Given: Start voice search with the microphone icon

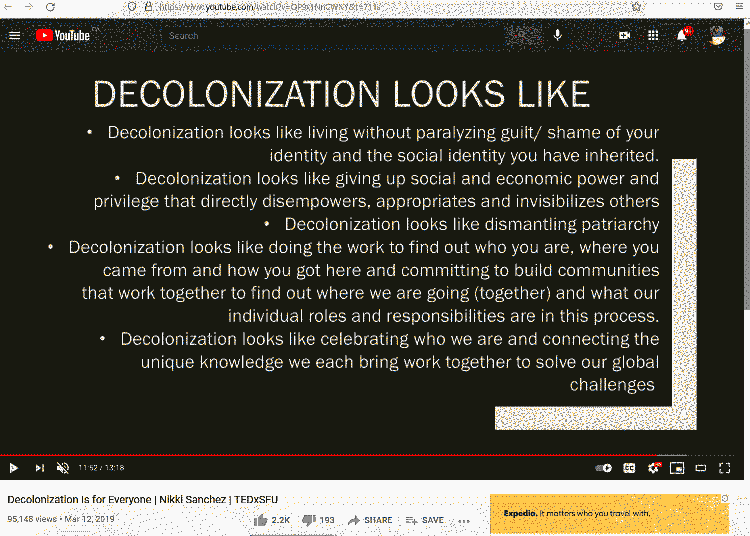Looking at the screenshot, I should tap(557, 35).
